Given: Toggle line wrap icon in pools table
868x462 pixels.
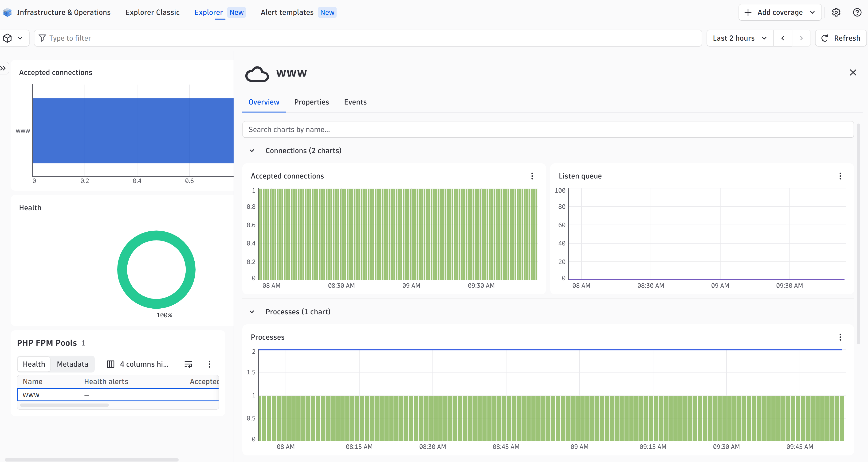Looking at the screenshot, I should point(188,364).
